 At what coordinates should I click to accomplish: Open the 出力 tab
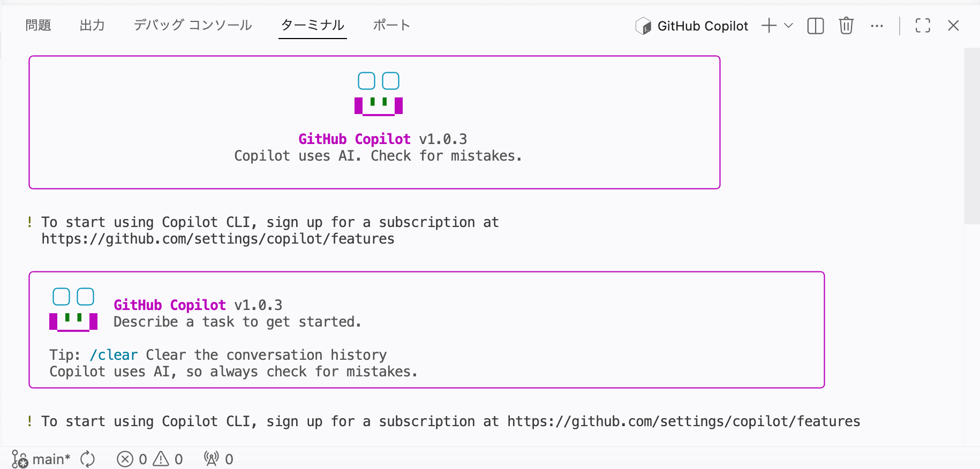(x=92, y=25)
